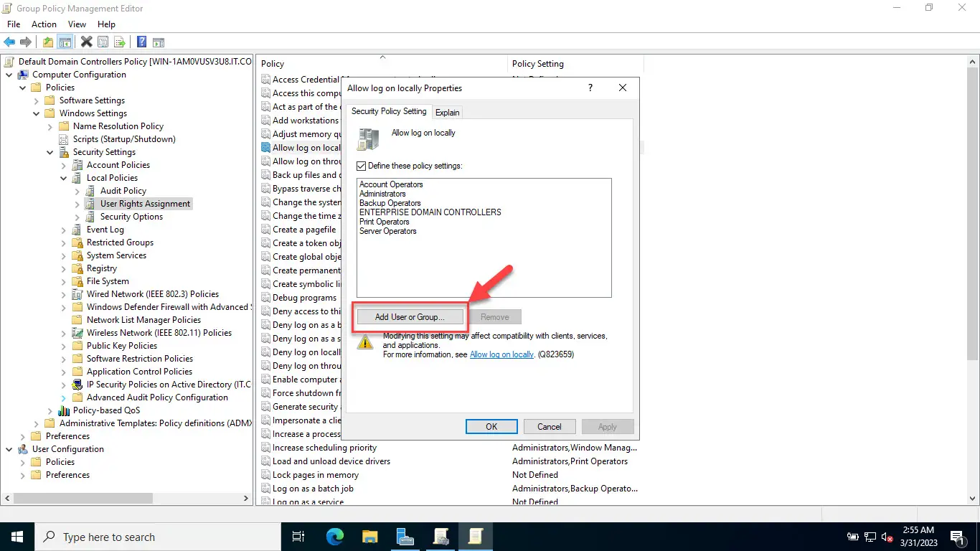Click the Export List toolbar icon
The height and width of the screenshot is (551, 980).
tap(119, 42)
